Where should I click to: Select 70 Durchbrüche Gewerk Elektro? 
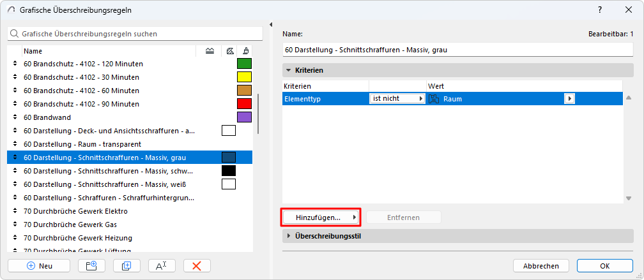(75, 211)
